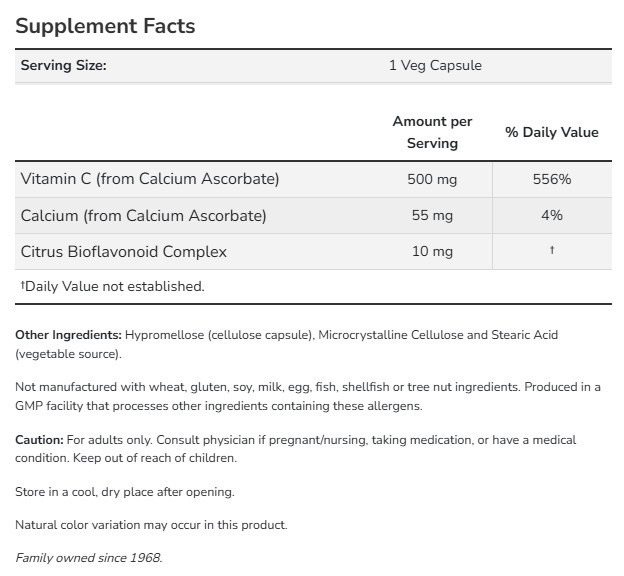
Task: Click the Family owned since 1968 text
Action: click(x=88, y=557)
